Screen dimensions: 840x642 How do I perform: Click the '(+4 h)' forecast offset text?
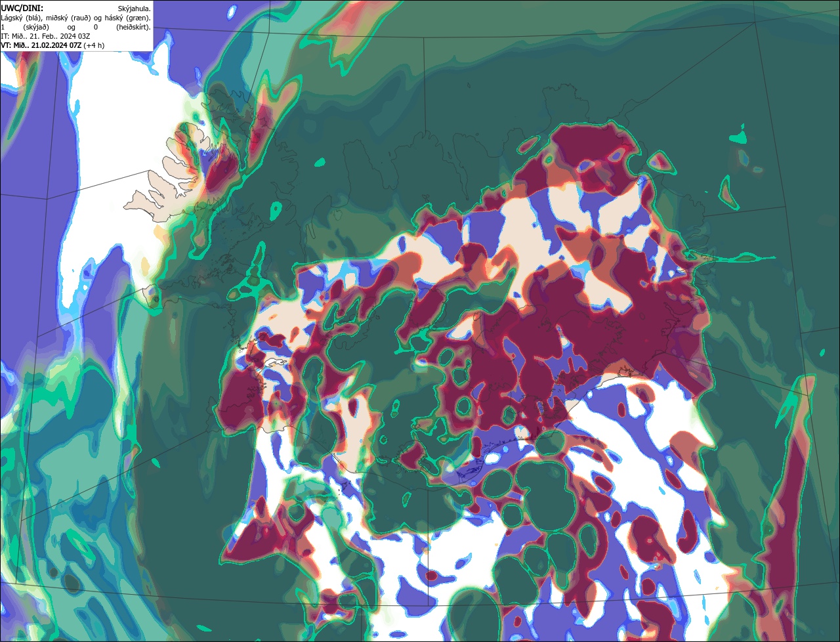(94, 45)
